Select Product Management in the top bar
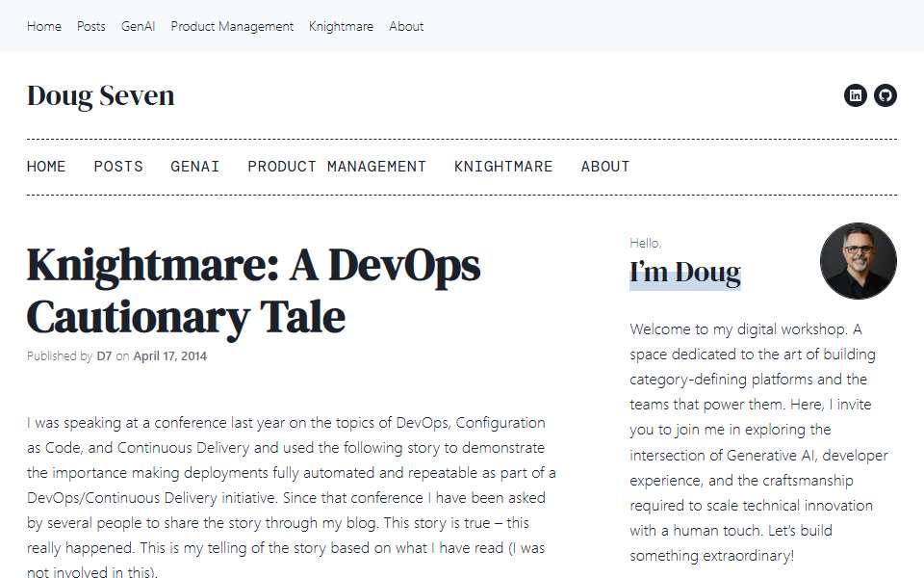The width and height of the screenshot is (924, 578). coord(232,27)
